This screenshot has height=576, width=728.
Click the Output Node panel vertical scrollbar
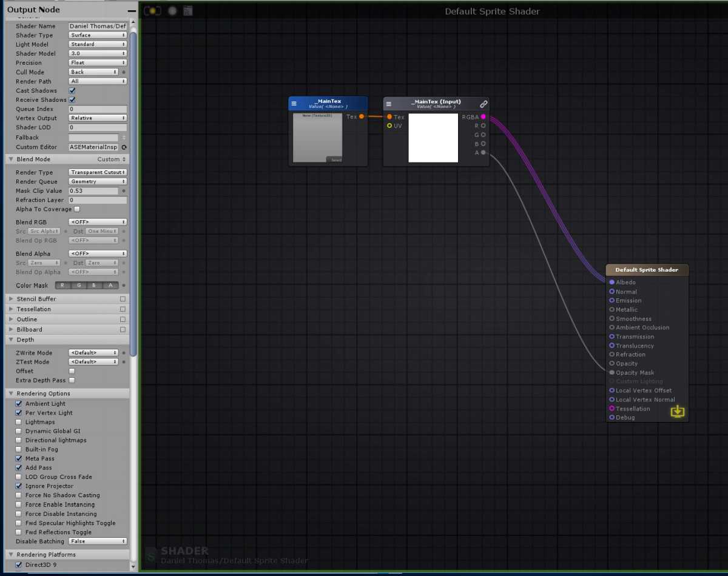(x=133, y=194)
